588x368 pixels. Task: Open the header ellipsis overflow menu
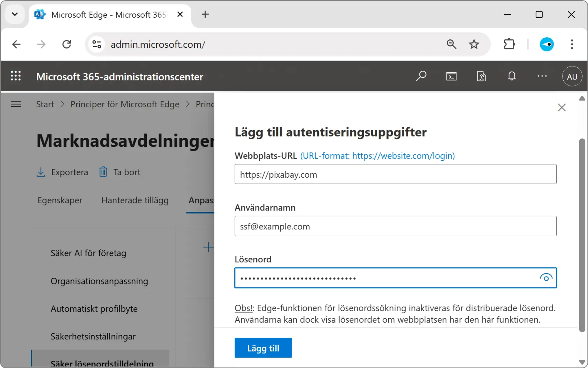(542, 76)
